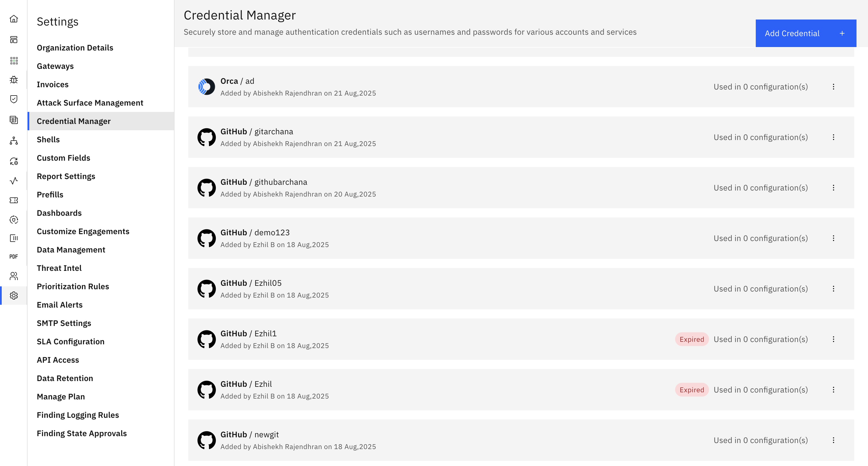Click the activity pulse icon
Screen dimensions: 868x466
pos(14,181)
